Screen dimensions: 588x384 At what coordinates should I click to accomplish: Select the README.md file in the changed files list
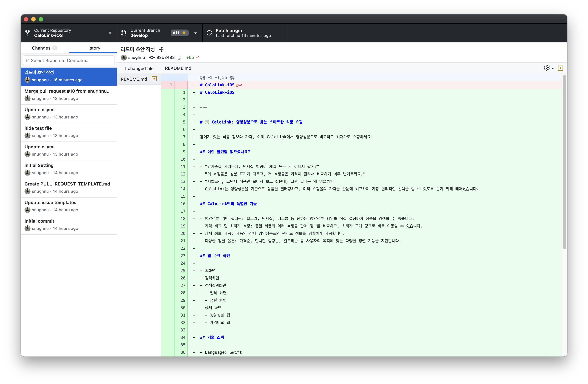click(134, 79)
